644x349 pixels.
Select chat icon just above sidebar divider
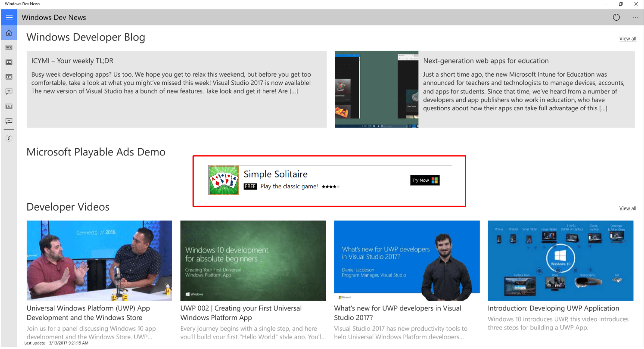tap(9, 121)
